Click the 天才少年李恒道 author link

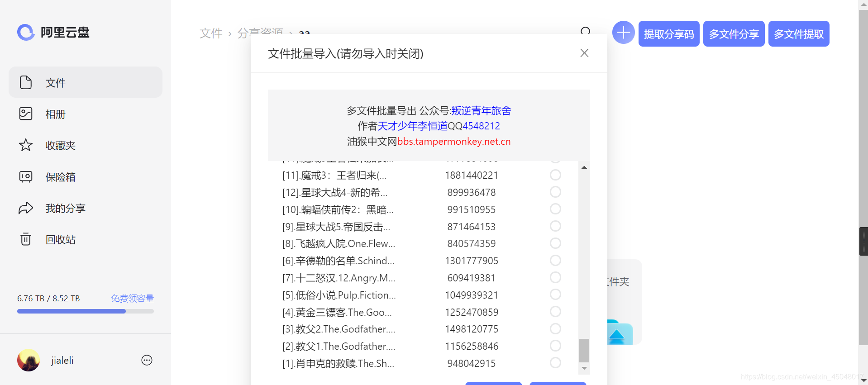(412, 126)
